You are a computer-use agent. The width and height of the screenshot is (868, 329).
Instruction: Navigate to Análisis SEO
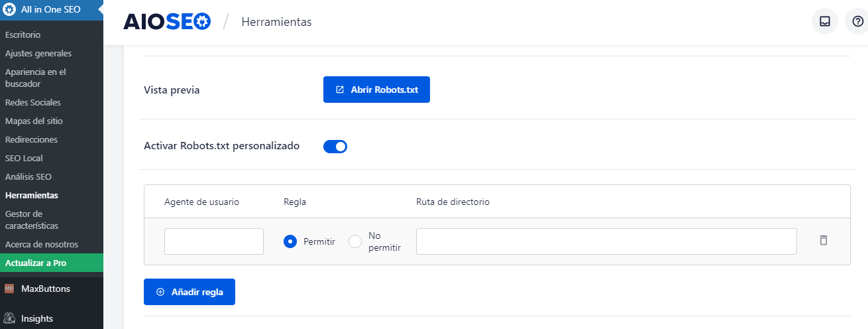point(28,176)
